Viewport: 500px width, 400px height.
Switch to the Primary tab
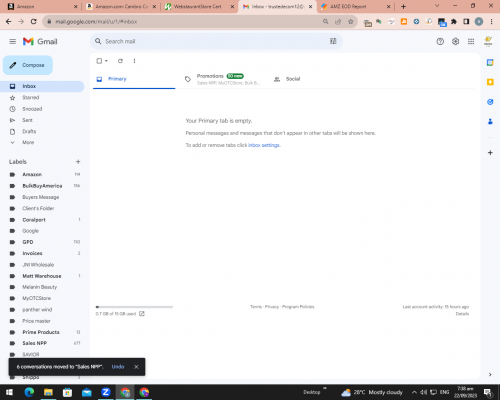134,79
